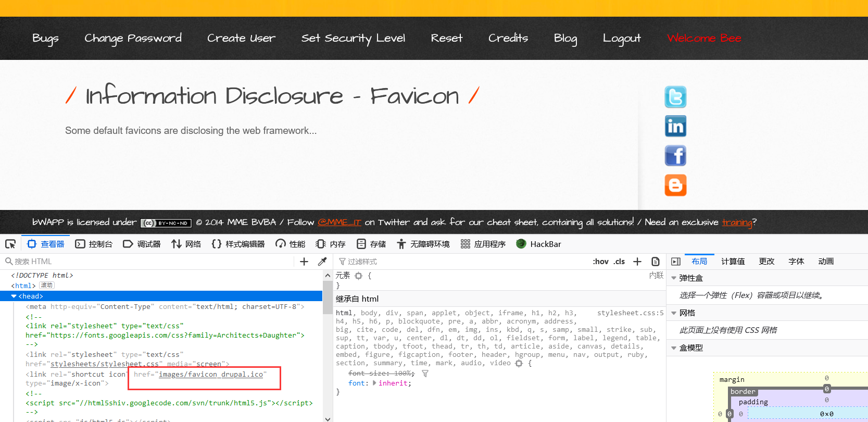Activate the element picker tool

pos(10,244)
